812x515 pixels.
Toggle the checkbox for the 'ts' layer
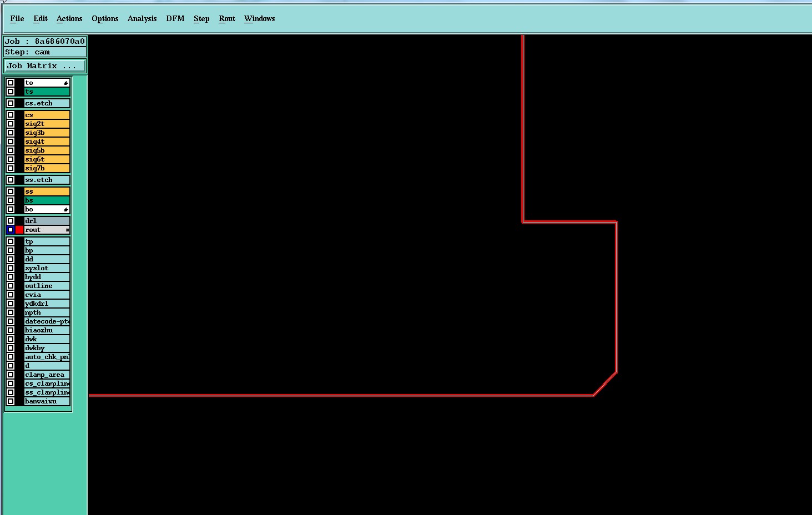tap(11, 92)
